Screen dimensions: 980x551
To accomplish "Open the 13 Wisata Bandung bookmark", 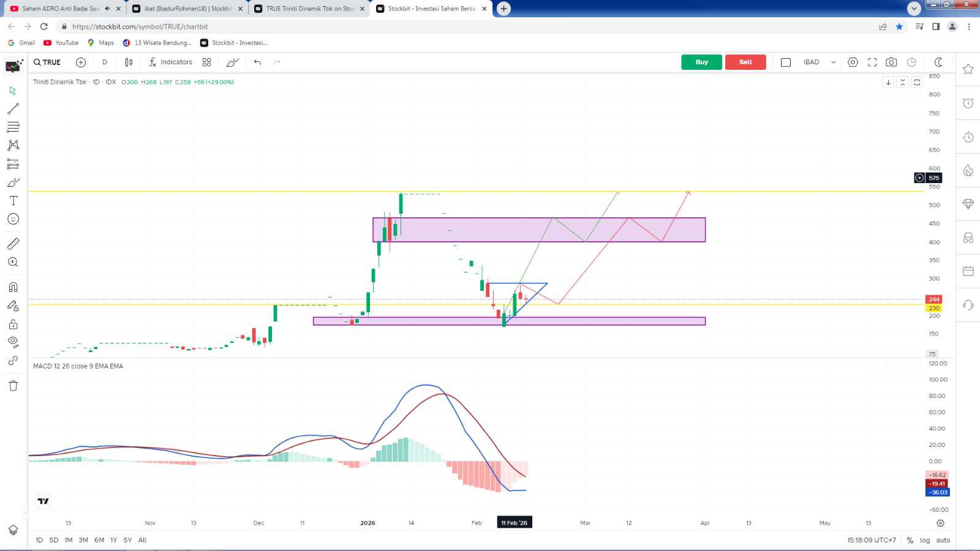I will tap(157, 43).
